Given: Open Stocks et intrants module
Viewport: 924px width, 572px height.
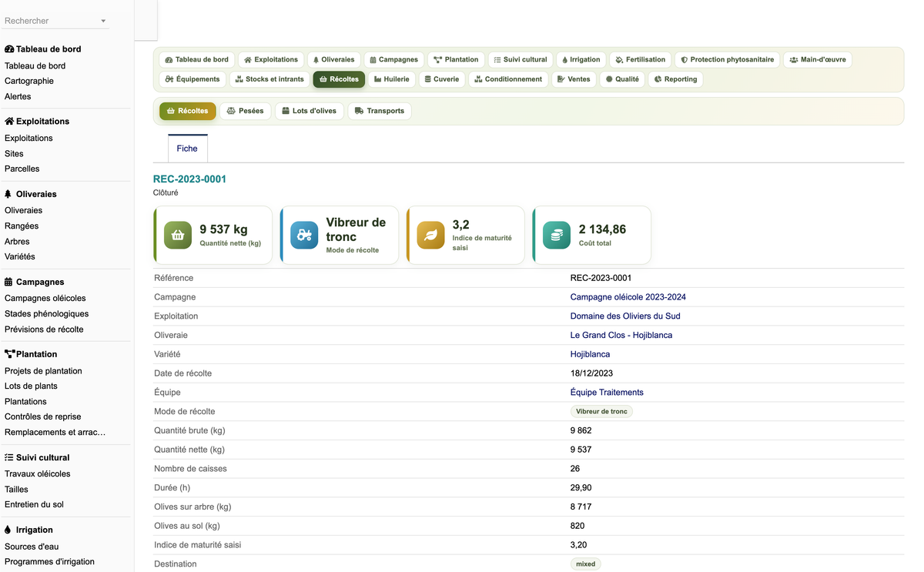Looking at the screenshot, I should click(269, 79).
